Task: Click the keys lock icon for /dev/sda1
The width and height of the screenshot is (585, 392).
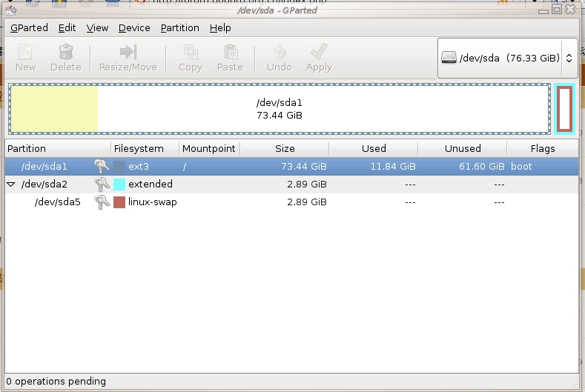Action: 102,166
